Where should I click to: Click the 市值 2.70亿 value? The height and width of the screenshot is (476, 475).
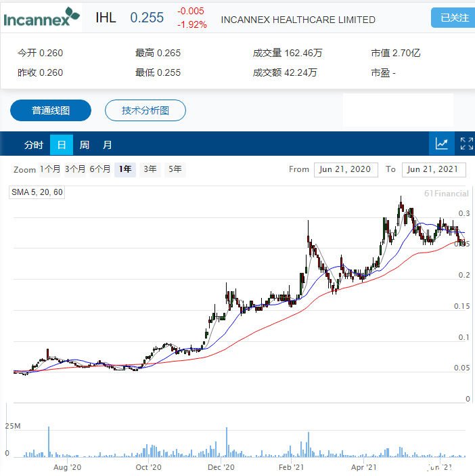point(396,53)
